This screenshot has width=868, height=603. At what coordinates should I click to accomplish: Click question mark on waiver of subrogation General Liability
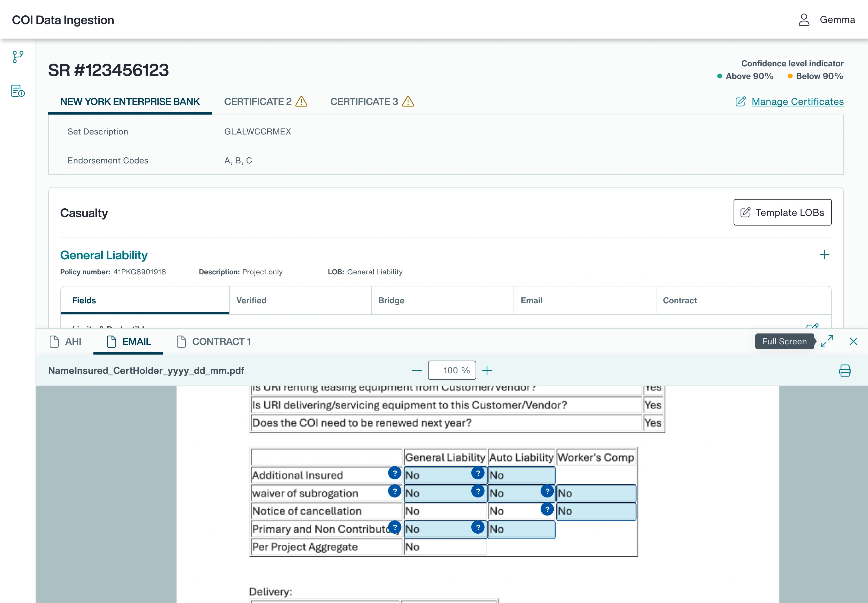click(478, 491)
